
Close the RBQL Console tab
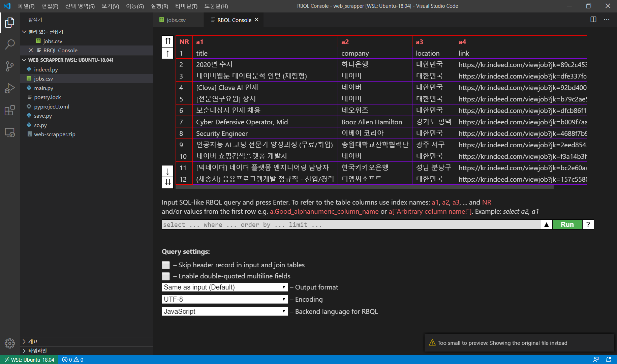tap(257, 20)
